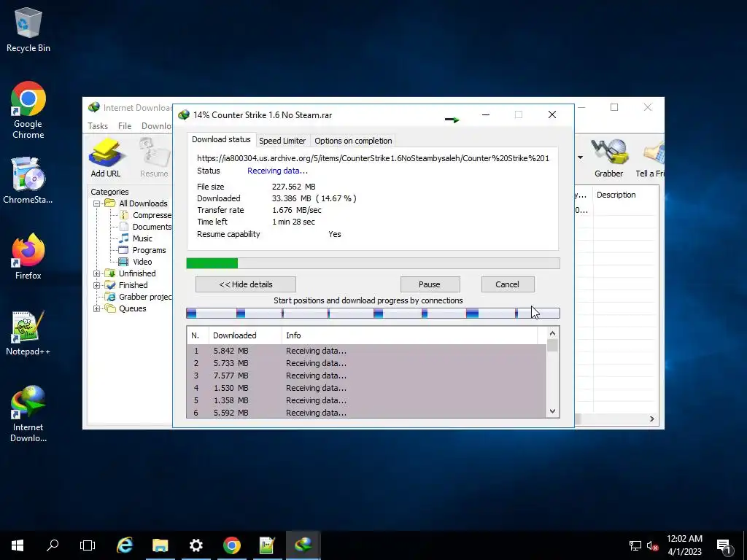
Task: Click the IDM globe icon in download dialog title
Action: 183,114
